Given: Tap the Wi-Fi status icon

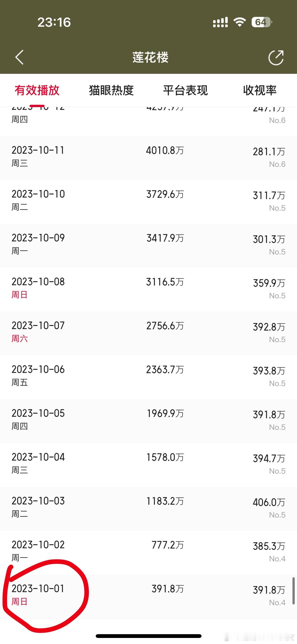Looking at the screenshot, I should (x=240, y=22).
